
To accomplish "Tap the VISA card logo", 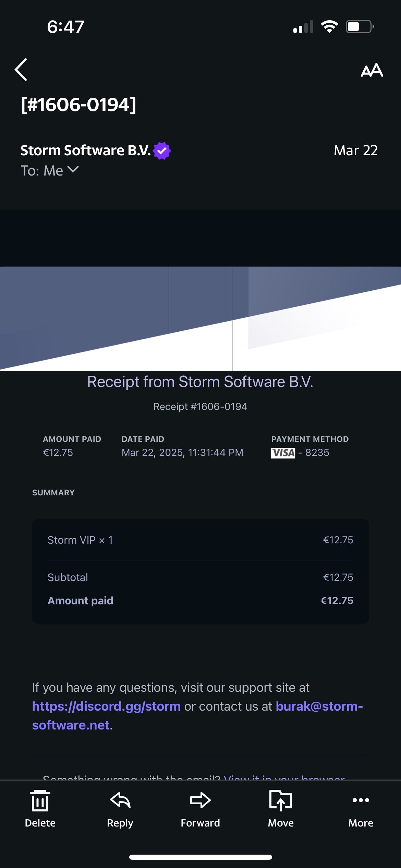I will click(x=283, y=453).
